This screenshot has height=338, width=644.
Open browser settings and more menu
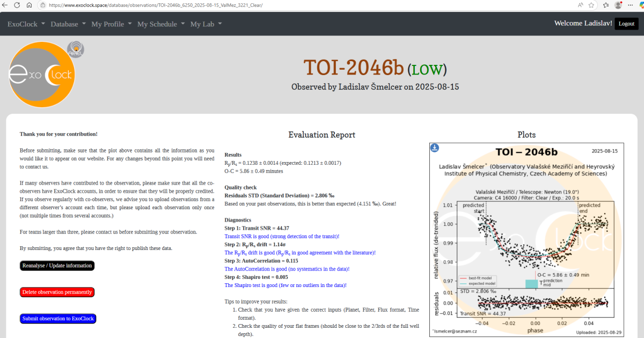(632, 5)
